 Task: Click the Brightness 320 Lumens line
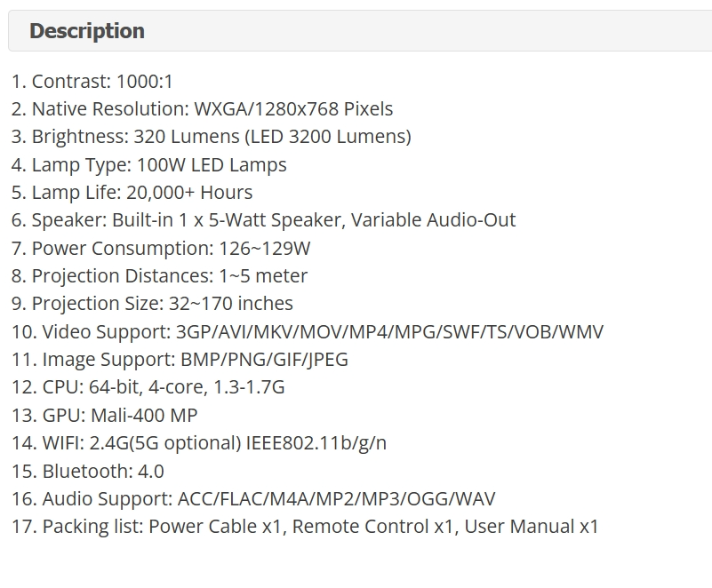212,137
